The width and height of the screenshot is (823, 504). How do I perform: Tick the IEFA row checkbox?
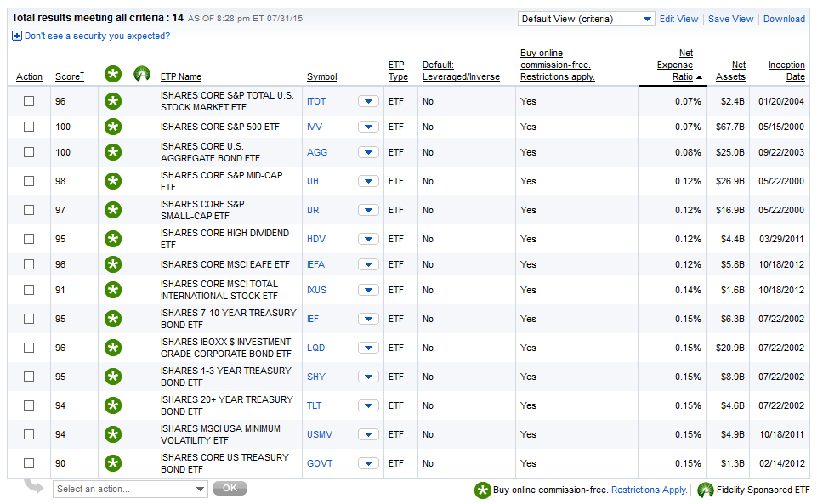click(x=29, y=264)
